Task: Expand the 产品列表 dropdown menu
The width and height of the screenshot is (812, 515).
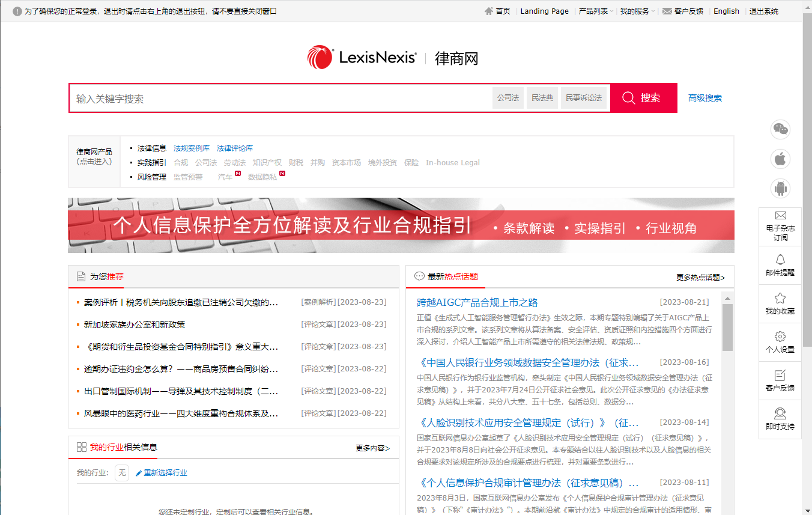Action: point(595,11)
